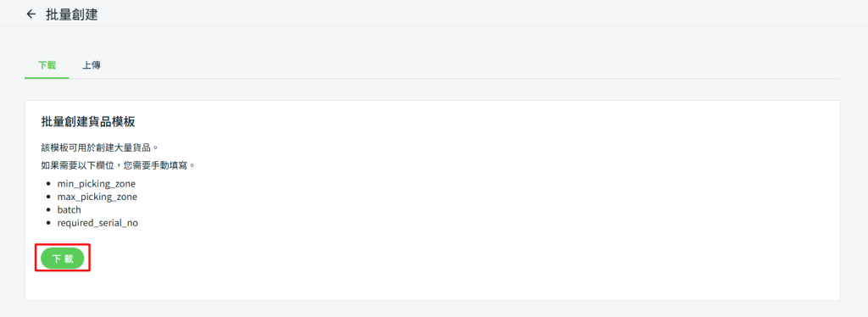Switch to the 上傳 tab
Viewport: 868px width, 317px height.
(92, 65)
